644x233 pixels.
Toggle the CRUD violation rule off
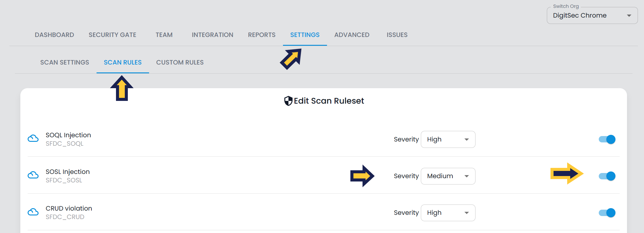(607, 213)
